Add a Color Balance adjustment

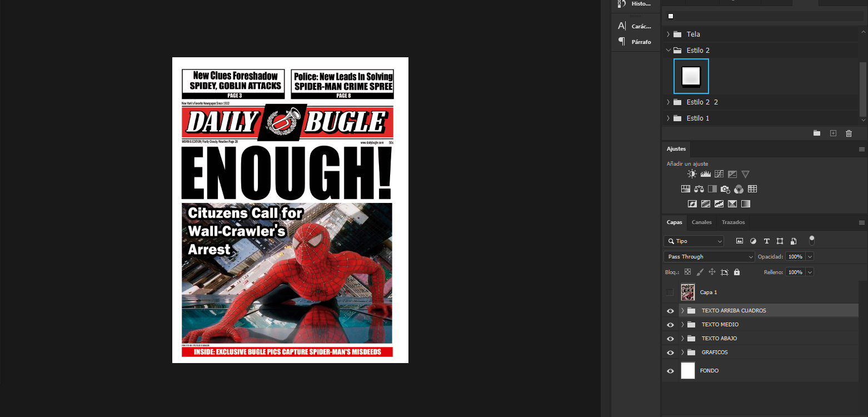(x=699, y=189)
